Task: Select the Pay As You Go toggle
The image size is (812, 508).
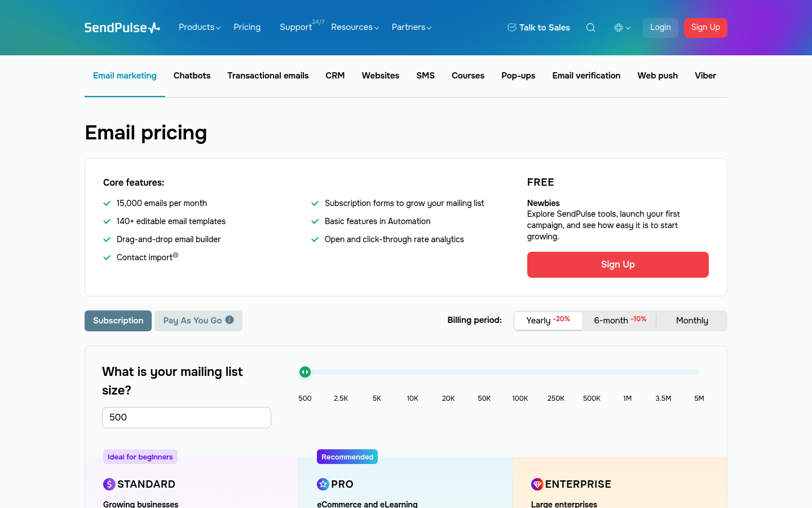Action: tap(198, 321)
